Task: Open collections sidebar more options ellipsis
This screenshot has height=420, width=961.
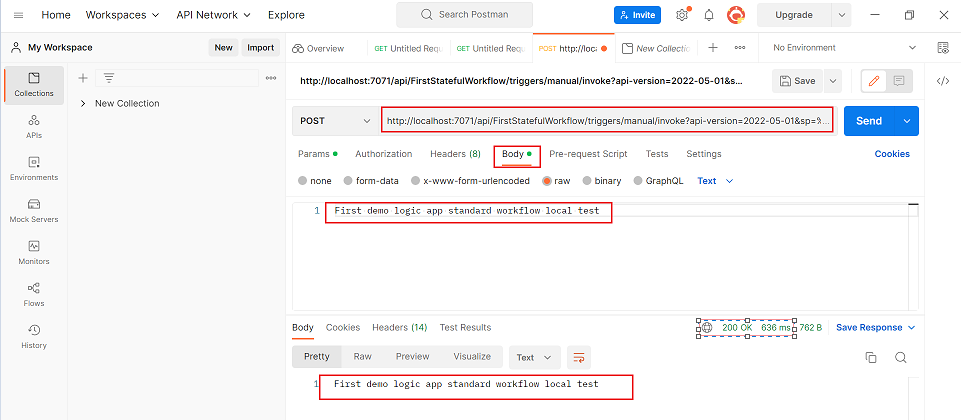Action: (x=270, y=78)
